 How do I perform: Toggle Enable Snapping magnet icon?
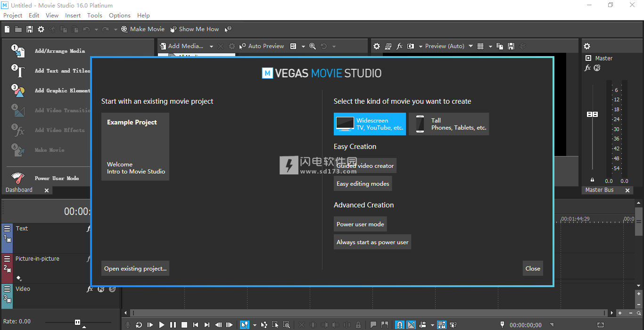400,325
